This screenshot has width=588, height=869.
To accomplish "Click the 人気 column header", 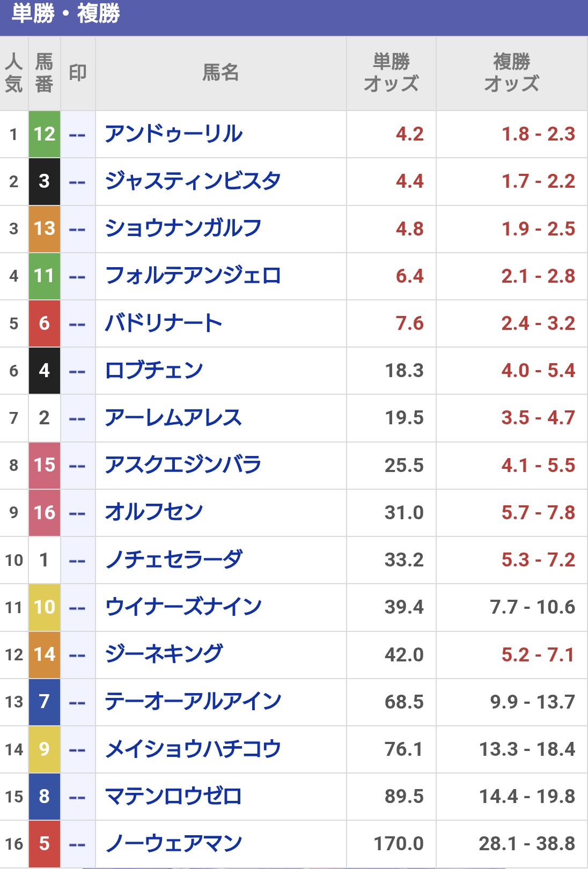I will pos(14,73).
